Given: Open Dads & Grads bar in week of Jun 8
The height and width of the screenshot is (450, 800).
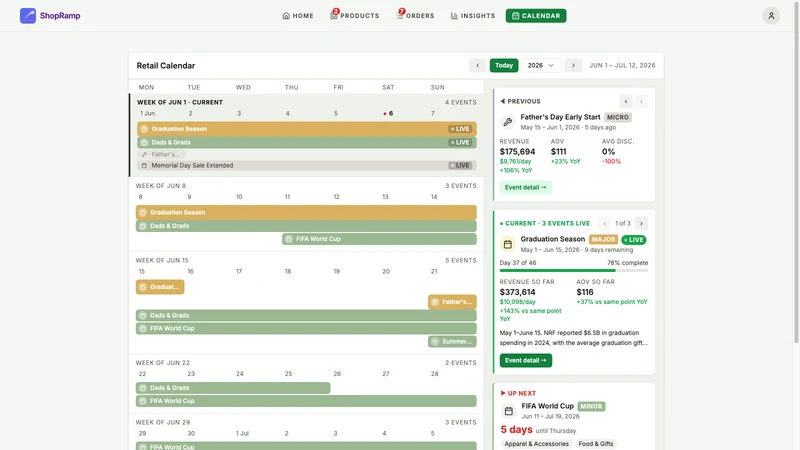Looking at the screenshot, I should (x=306, y=226).
